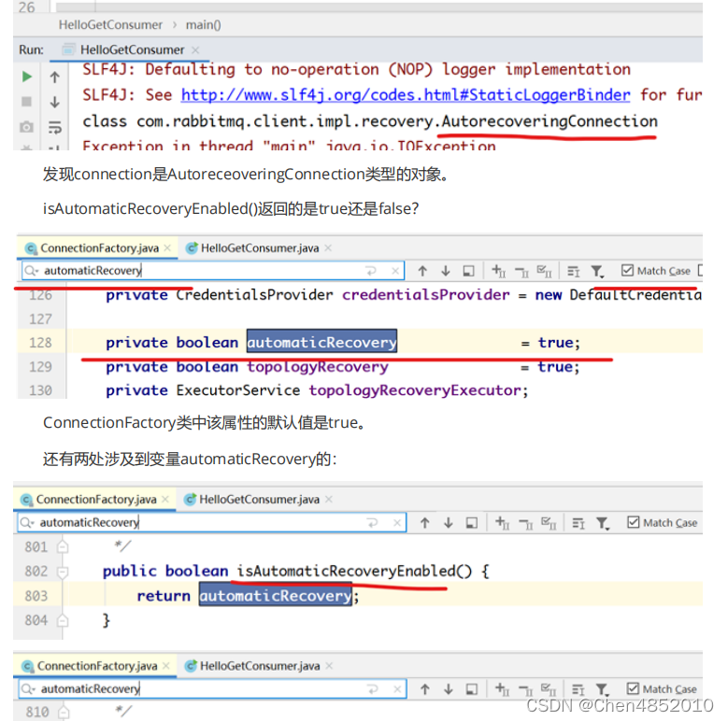The height and width of the screenshot is (721, 728).
Task: Click newline icon inside search field above line 126
Action: pos(371,271)
